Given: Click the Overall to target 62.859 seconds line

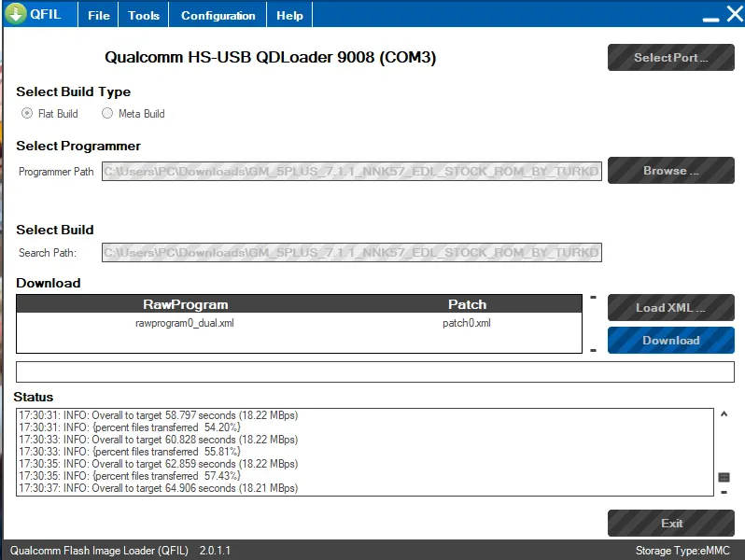Looking at the screenshot, I should 158,464.
